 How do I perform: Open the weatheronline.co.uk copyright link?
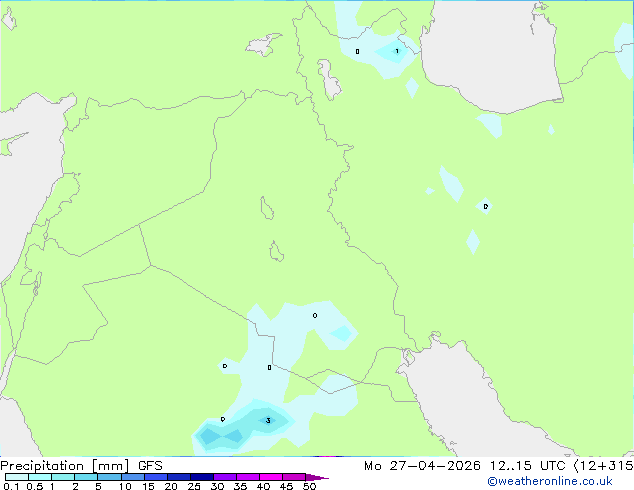550,481
